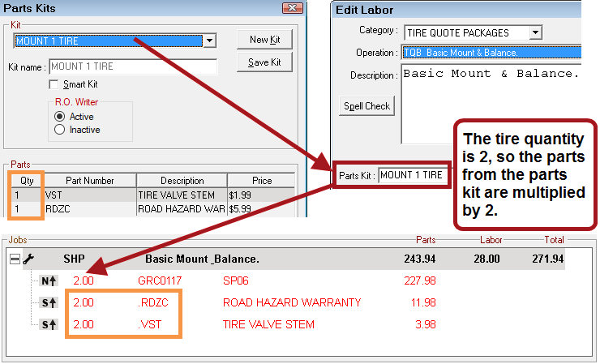The image size is (600, 364).
Task: Open the Kit dropdown showing MOUNT 1 TIRE
Action: click(x=209, y=41)
